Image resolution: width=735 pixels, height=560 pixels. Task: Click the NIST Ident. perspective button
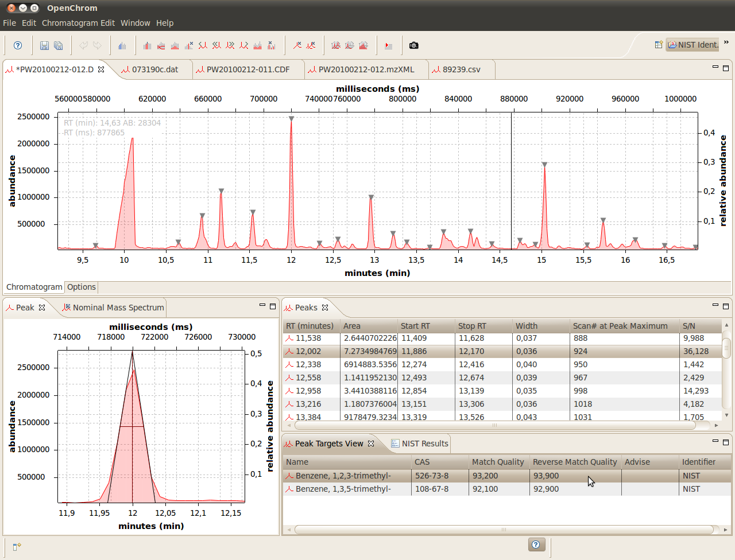pyautogui.click(x=693, y=45)
